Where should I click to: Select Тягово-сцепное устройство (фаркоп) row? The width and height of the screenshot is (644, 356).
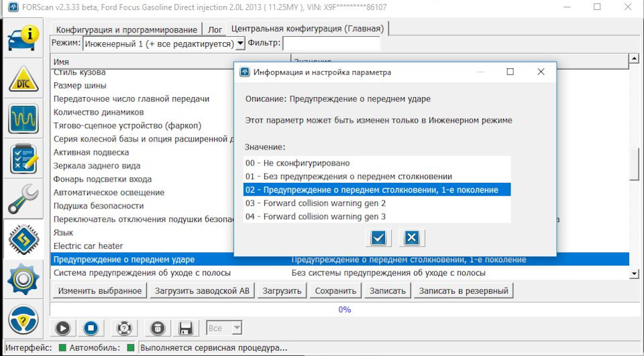[x=142, y=125]
